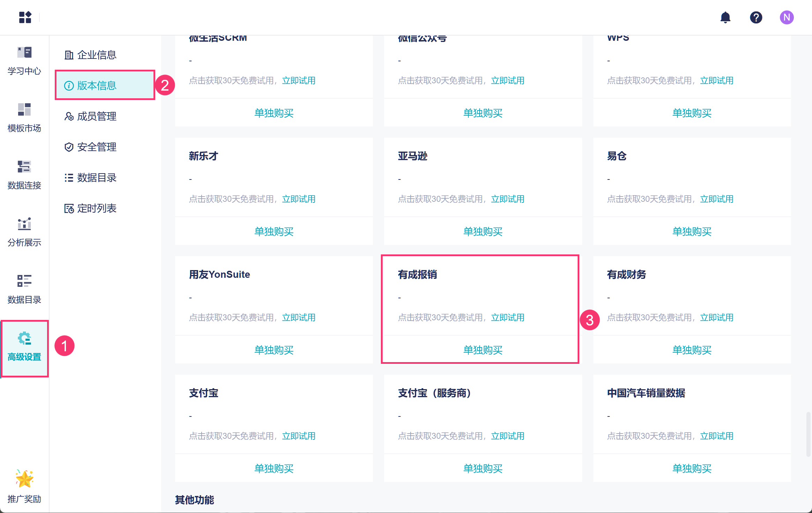Viewport: 812px width, 513px height.
Task: Open the help question mark icon
Action: pos(756,17)
